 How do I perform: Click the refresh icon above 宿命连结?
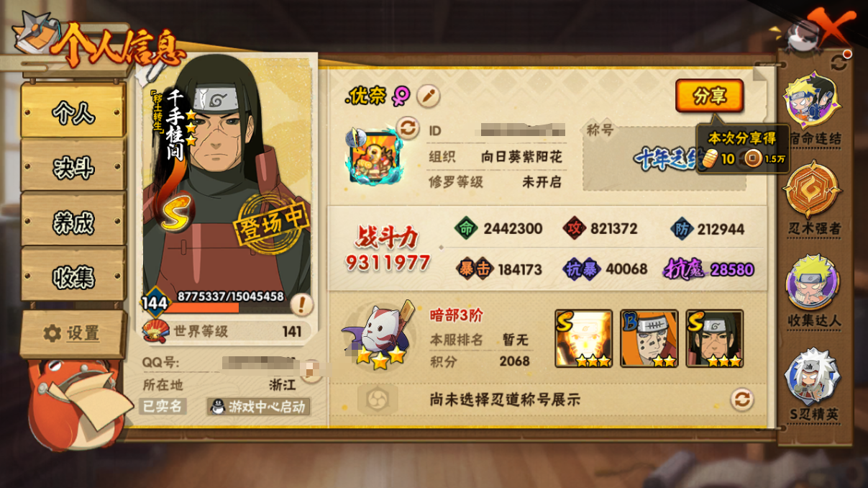click(x=839, y=62)
